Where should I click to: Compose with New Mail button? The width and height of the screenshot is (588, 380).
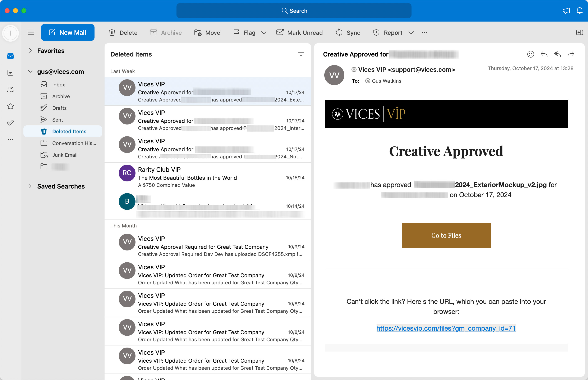coord(68,32)
